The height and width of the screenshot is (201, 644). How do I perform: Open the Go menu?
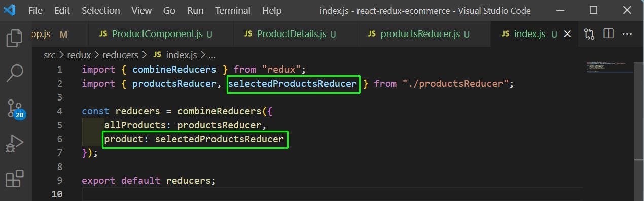click(169, 10)
